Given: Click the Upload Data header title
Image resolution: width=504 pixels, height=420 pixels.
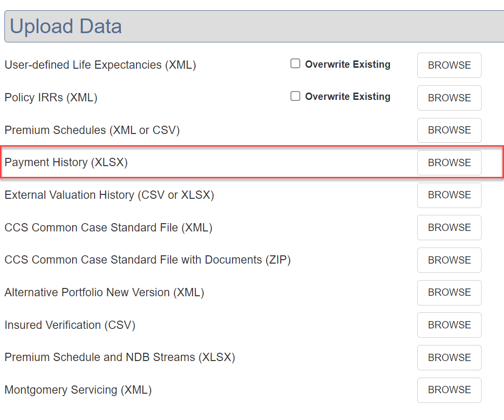Looking at the screenshot, I should [x=66, y=26].
